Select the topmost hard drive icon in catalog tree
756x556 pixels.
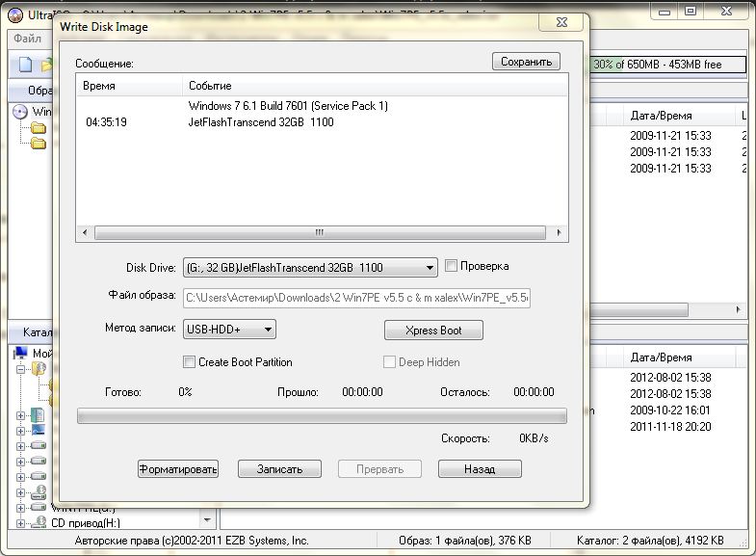pos(39,445)
